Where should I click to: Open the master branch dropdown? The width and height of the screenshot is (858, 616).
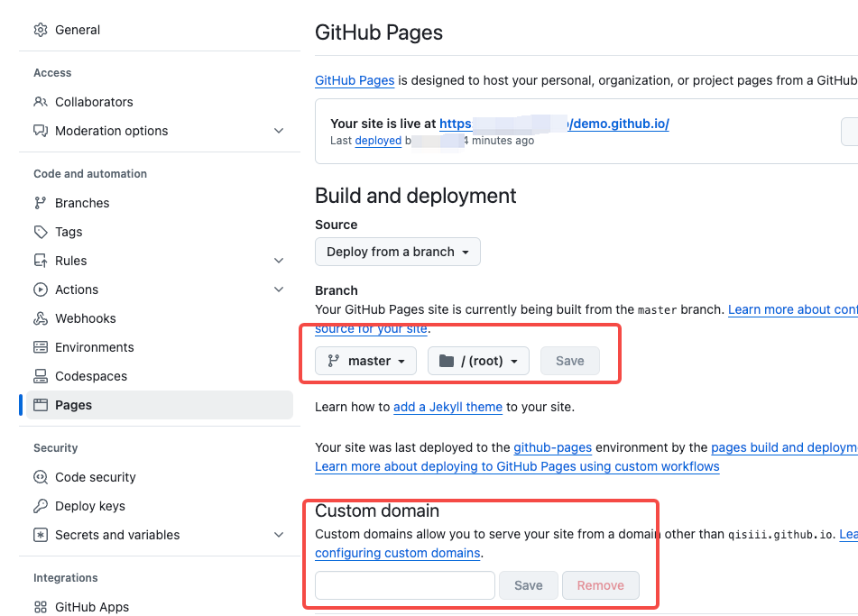pos(365,361)
